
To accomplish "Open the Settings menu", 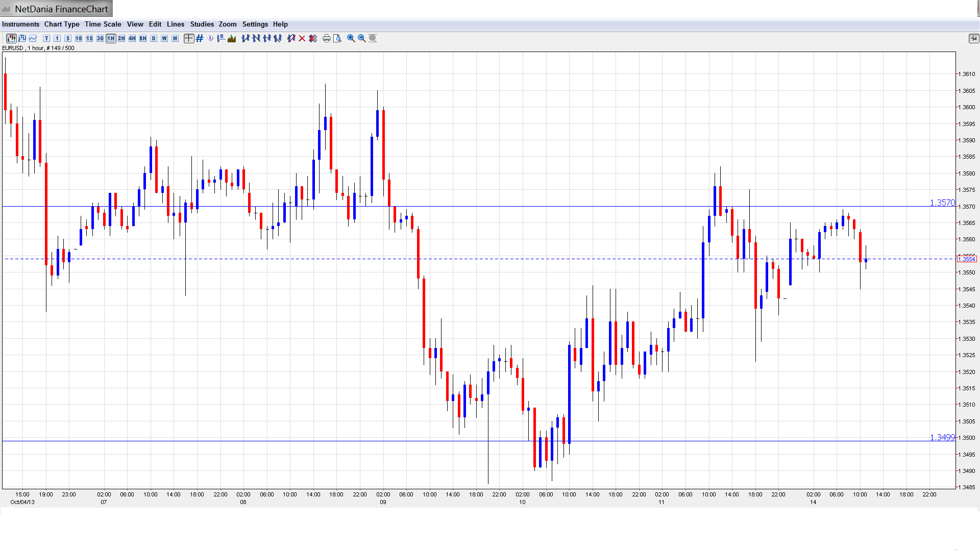I will click(255, 24).
